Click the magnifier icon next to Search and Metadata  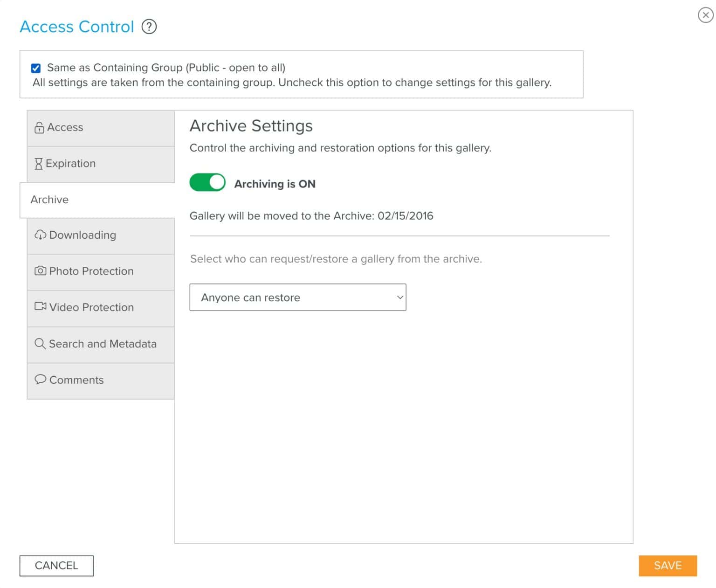(x=40, y=344)
